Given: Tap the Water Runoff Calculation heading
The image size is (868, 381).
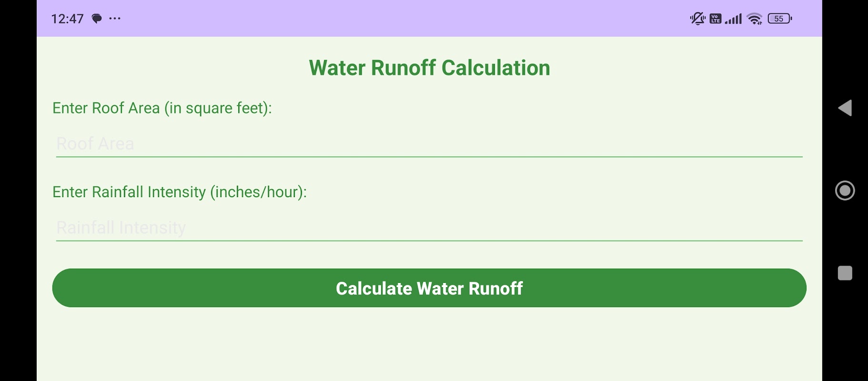Looking at the screenshot, I should (x=429, y=68).
